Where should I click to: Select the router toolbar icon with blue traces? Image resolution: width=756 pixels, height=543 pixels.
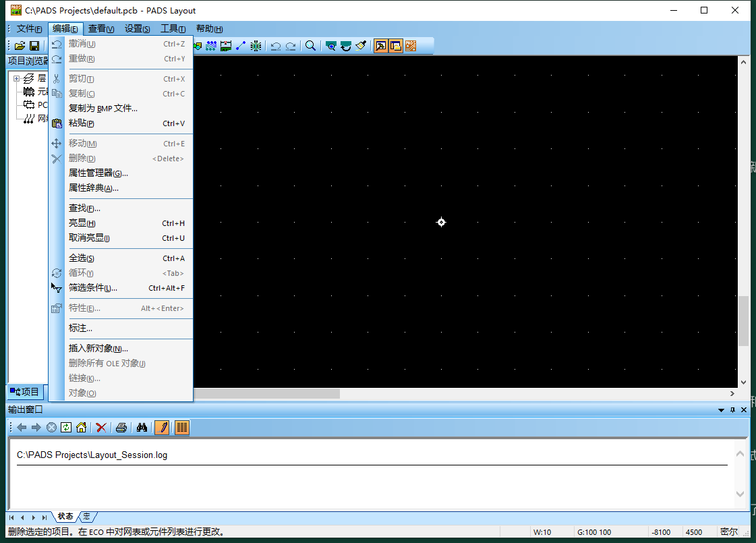pos(210,46)
